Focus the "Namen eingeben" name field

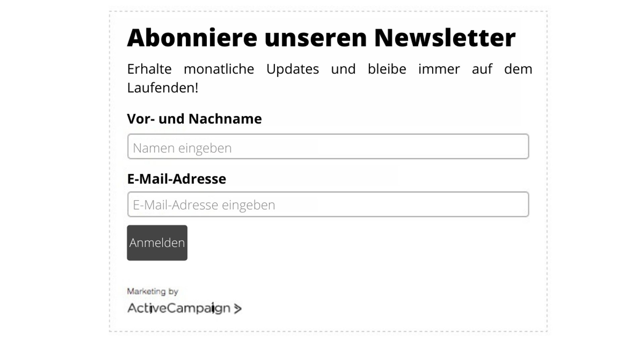pyautogui.click(x=328, y=147)
